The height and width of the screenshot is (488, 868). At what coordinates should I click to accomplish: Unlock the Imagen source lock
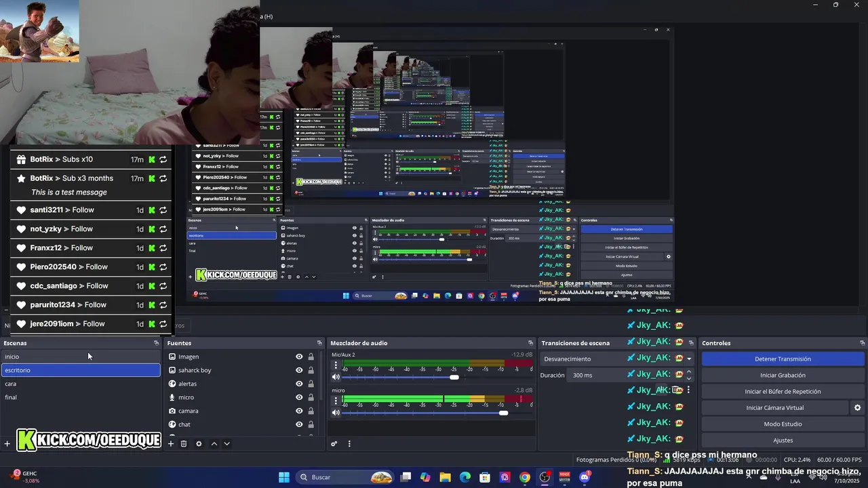[x=311, y=357]
